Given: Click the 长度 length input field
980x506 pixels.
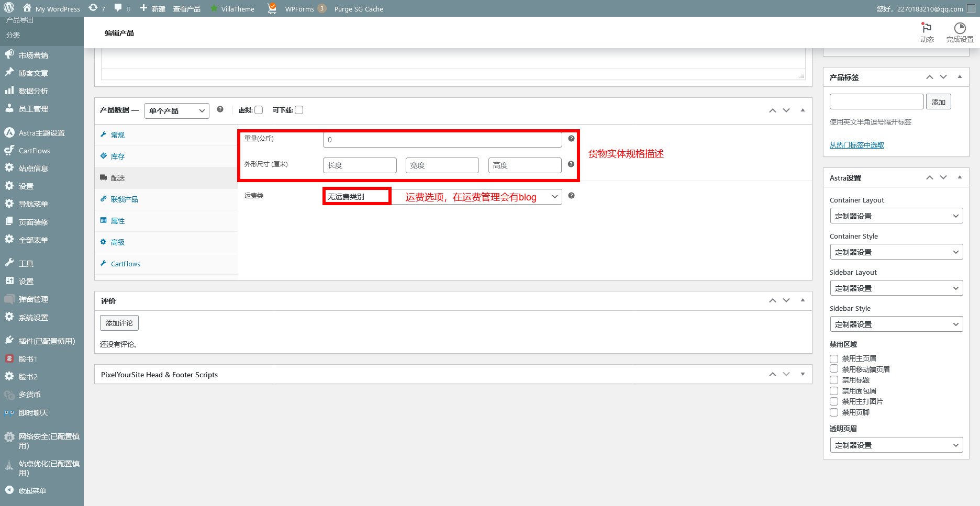Looking at the screenshot, I should (360, 165).
